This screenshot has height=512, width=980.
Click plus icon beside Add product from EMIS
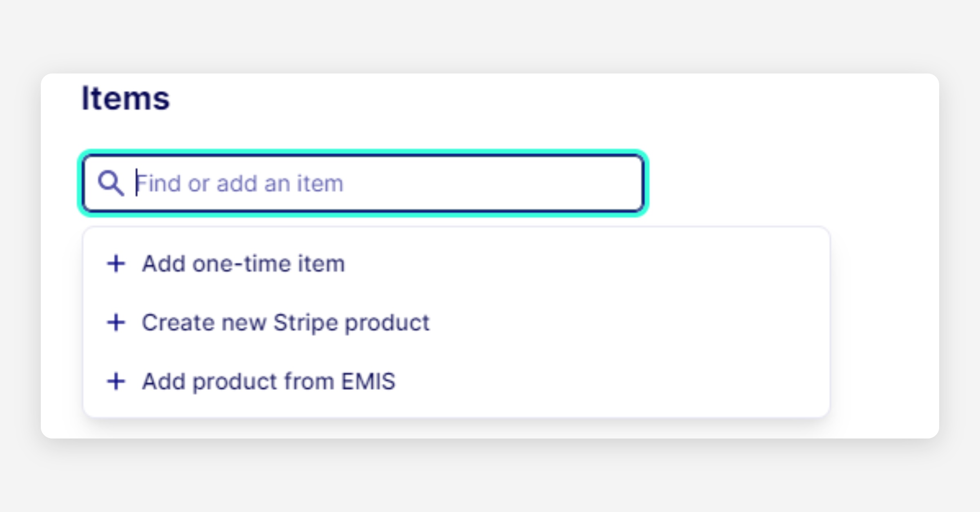[x=116, y=381]
